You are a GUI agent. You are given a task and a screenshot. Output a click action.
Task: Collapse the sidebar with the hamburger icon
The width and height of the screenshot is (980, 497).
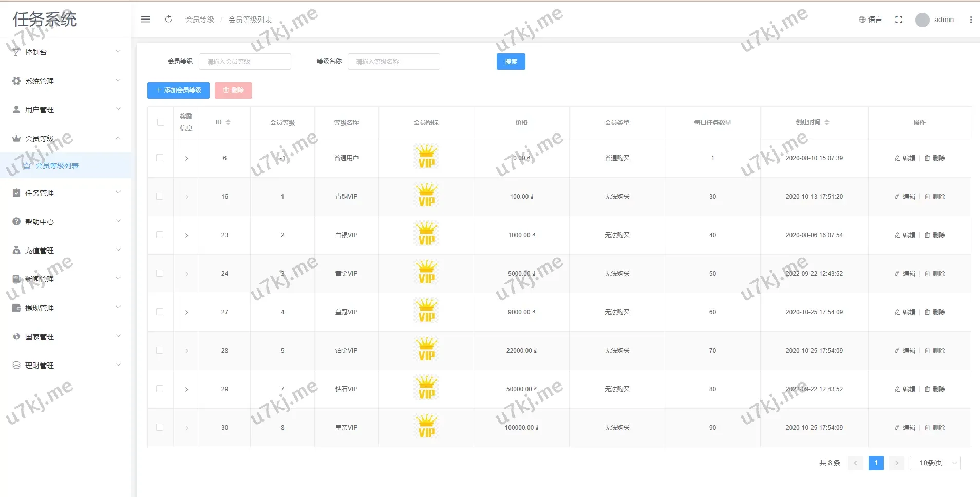tap(145, 20)
